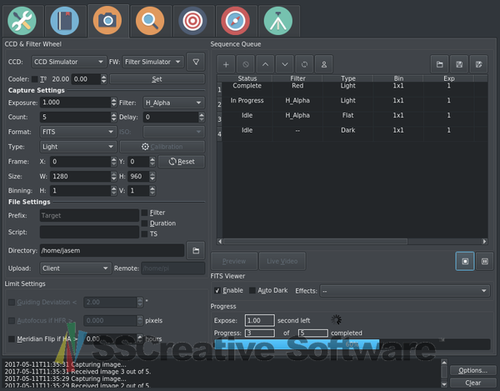Click the blue capture progress bar
This screenshot has height=391, width=500.
click(x=352, y=344)
